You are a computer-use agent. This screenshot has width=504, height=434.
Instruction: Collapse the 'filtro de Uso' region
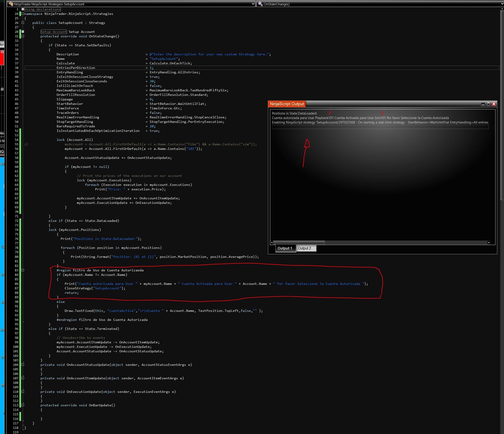23,270
